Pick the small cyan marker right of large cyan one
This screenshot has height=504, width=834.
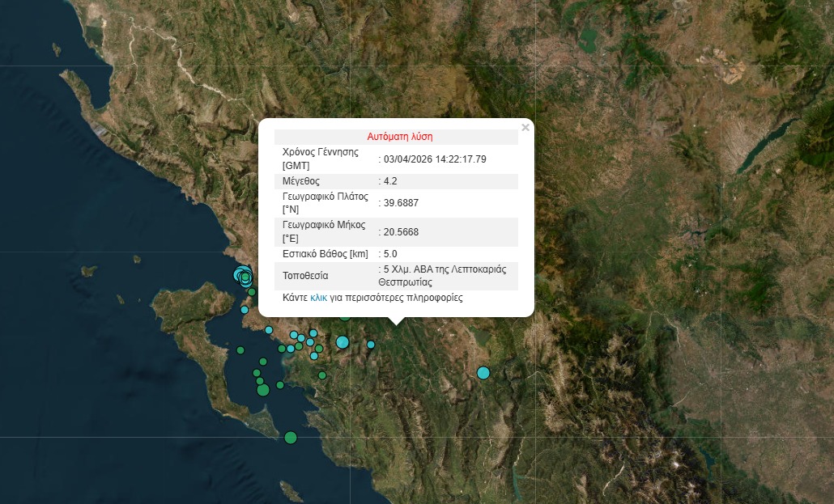pyautogui.click(x=371, y=345)
